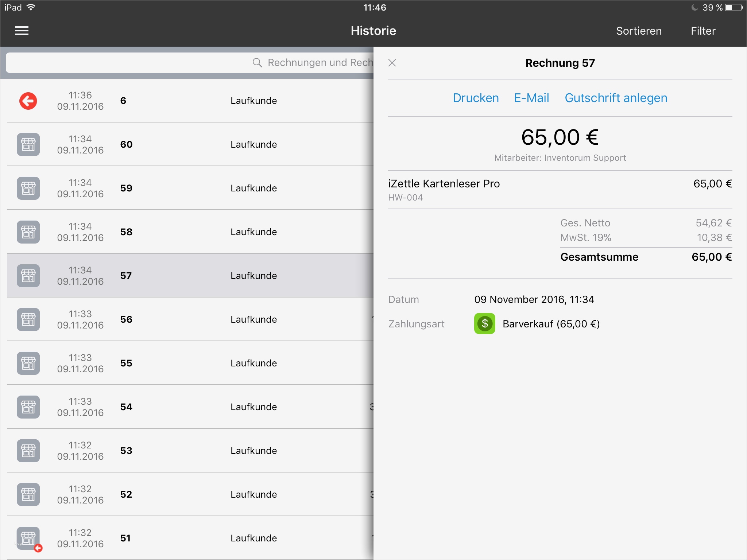Click the red return arrow icon for entry 6
The image size is (747, 560).
tap(28, 101)
